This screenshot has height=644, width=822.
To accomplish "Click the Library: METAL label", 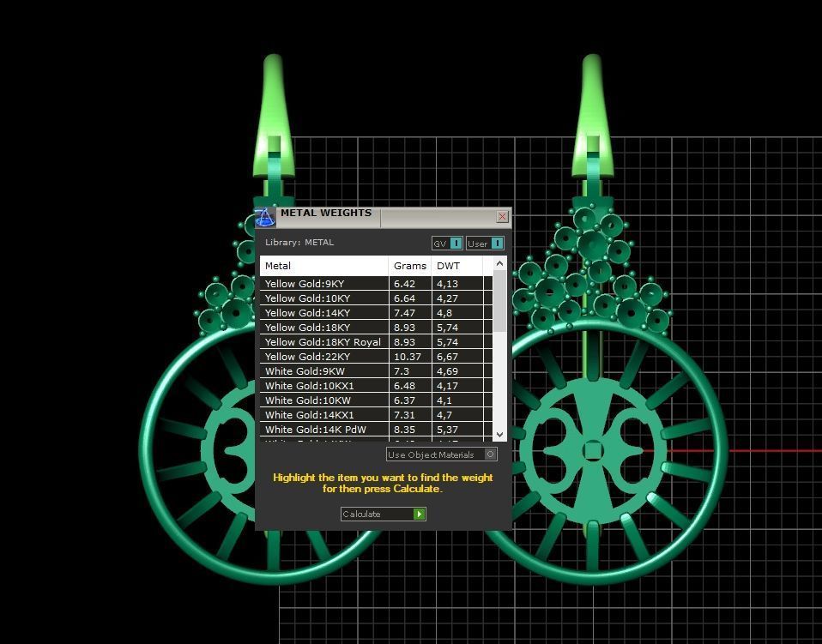I will point(299,242).
